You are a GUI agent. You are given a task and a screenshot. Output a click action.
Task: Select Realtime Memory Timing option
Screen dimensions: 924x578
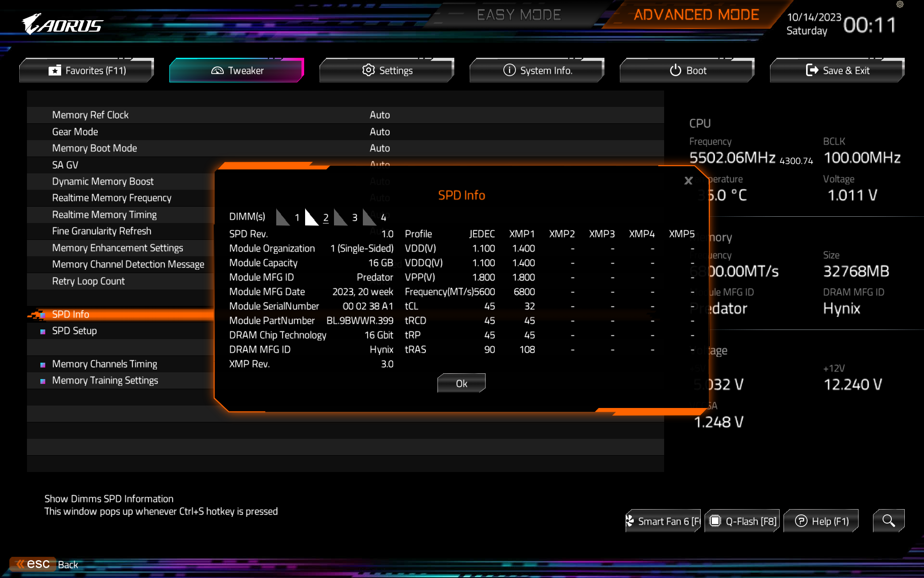click(104, 215)
